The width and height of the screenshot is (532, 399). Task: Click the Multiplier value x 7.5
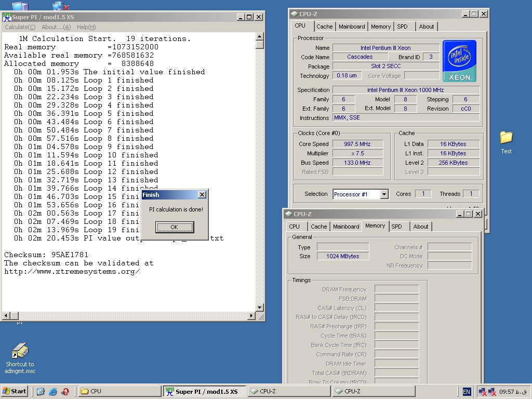pyautogui.click(x=357, y=153)
